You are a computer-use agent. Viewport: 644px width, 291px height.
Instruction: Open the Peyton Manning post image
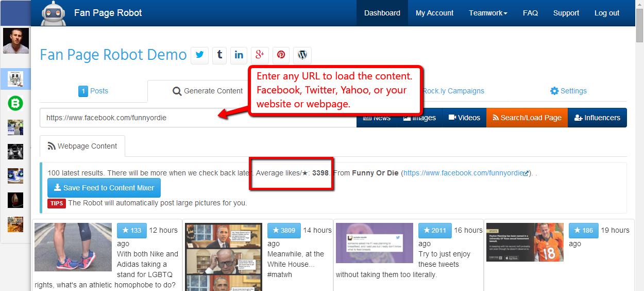coord(525,242)
